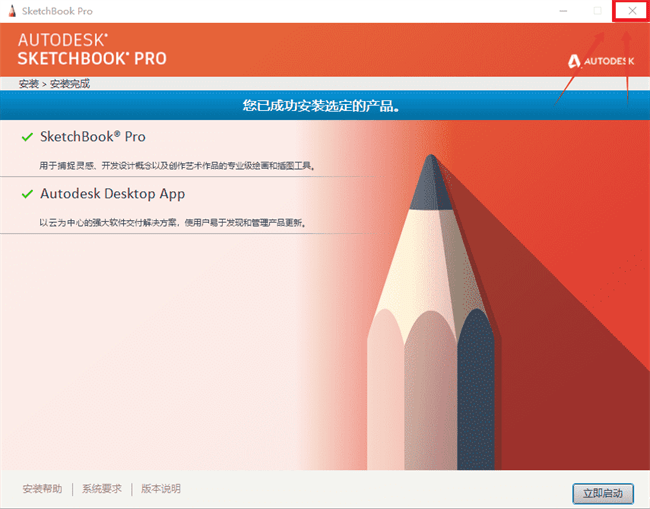This screenshot has height=509, width=650.
Task: Click the SketchBook Pro description text 用于捕捉灵感
Action: (x=177, y=166)
